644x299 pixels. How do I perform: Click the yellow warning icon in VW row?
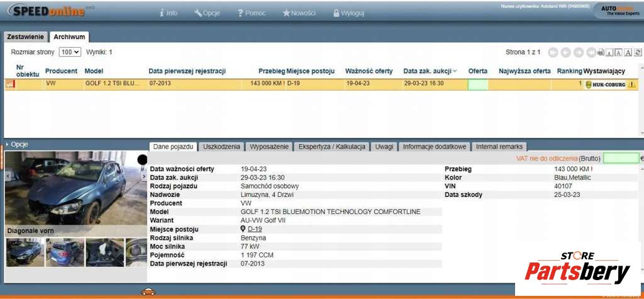point(631,84)
